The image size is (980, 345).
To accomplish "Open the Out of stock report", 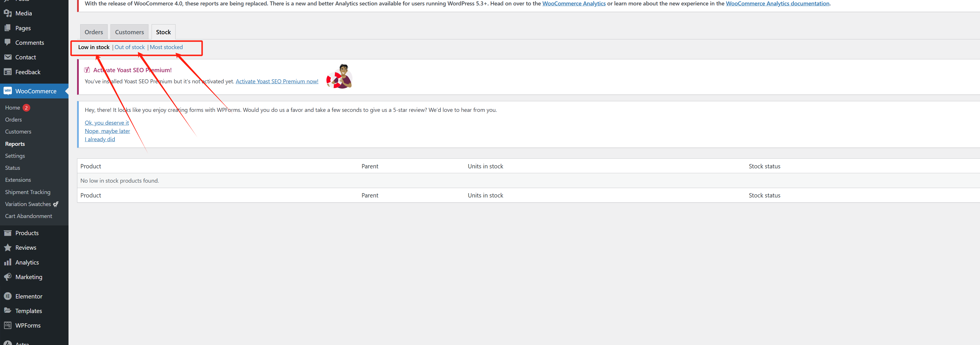I will [x=129, y=47].
